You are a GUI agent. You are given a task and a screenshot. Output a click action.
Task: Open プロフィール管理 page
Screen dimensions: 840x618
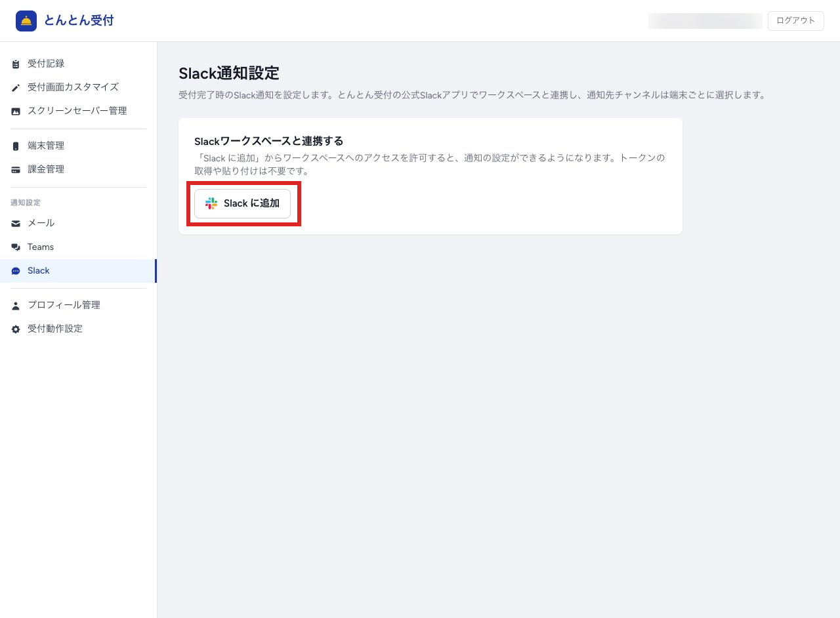pos(78,305)
